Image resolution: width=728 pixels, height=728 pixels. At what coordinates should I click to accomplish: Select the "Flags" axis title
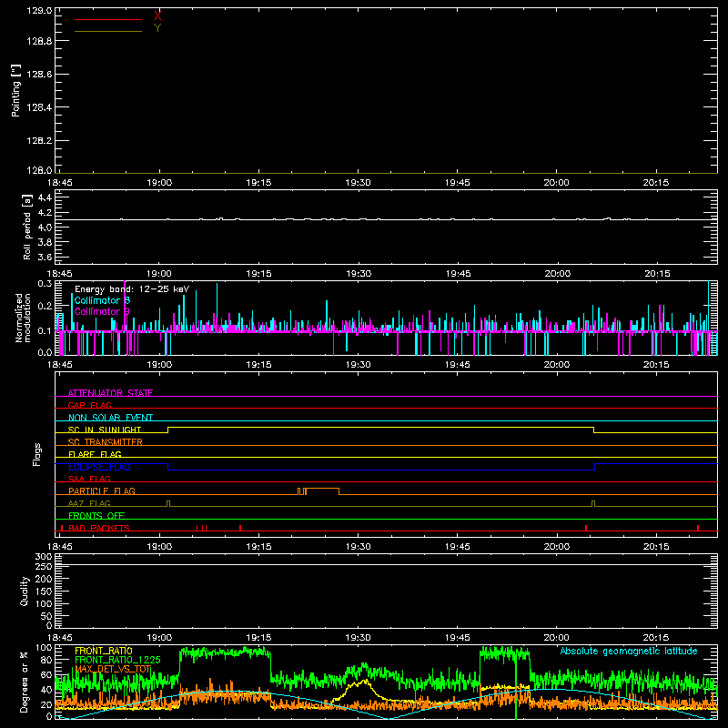click(36, 454)
